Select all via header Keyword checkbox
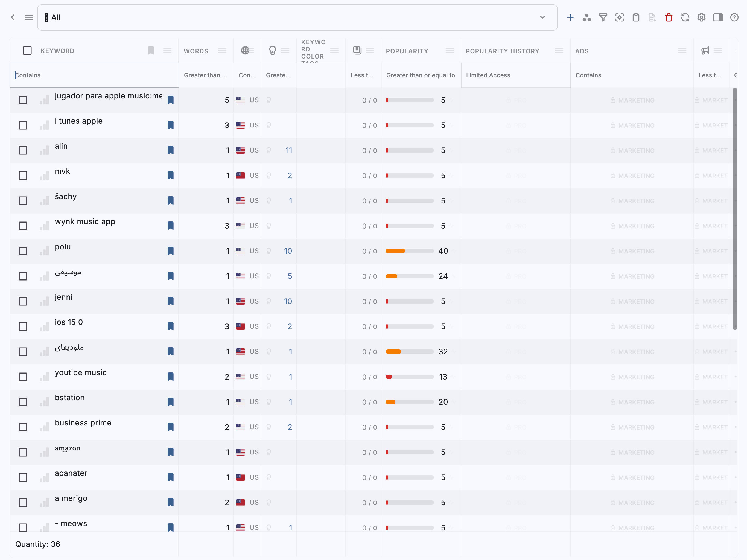This screenshot has width=747, height=560. (27, 51)
